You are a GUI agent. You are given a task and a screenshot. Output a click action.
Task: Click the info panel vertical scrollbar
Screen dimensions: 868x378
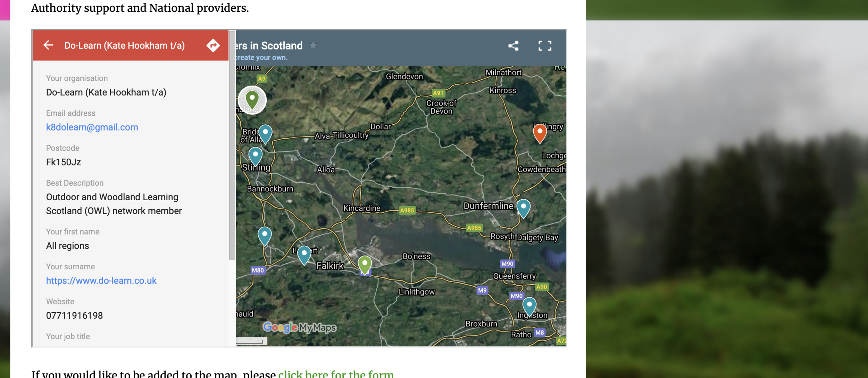232,145
